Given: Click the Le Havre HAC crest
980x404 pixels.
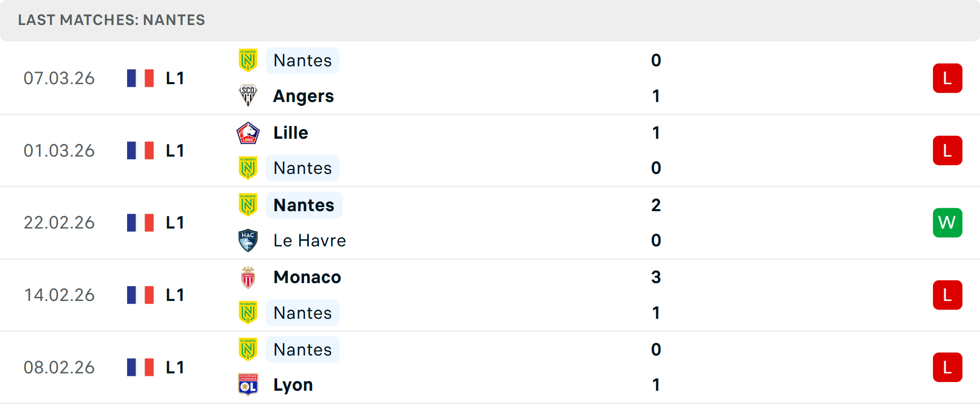Looking at the screenshot, I should pyautogui.click(x=248, y=240).
